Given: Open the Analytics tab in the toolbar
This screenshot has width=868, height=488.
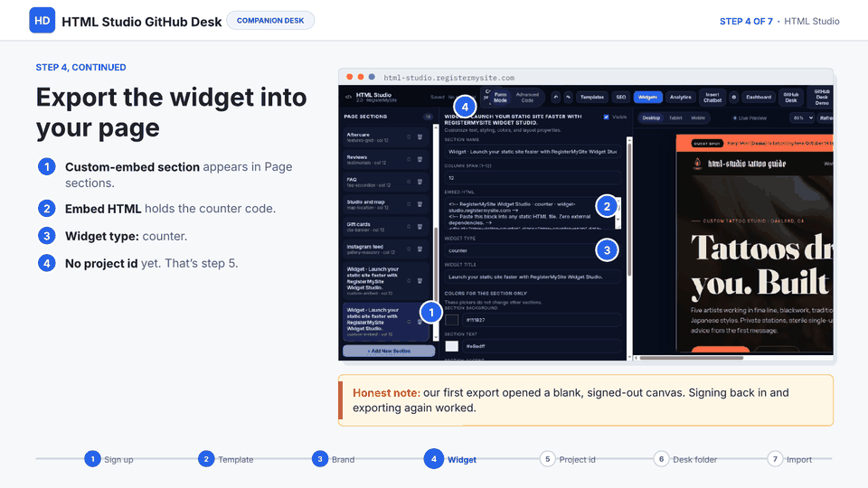Looking at the screenshot, I should (680, 97).
